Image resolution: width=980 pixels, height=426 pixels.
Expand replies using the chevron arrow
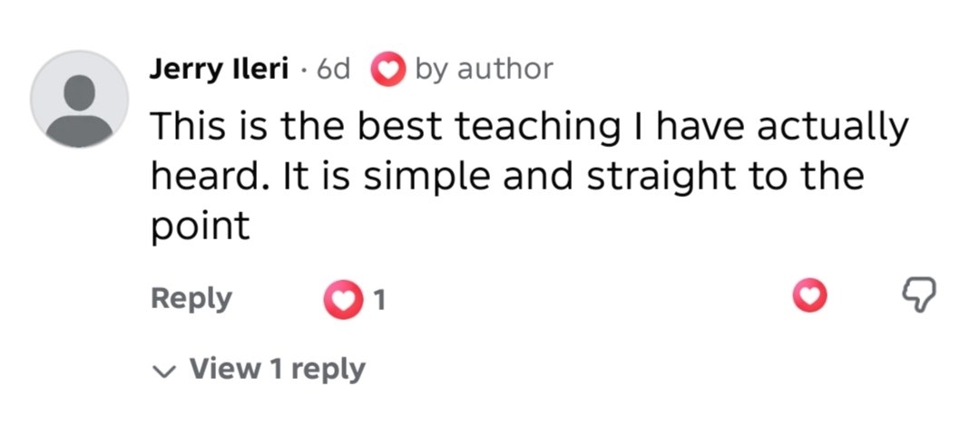tap(164, 372)
